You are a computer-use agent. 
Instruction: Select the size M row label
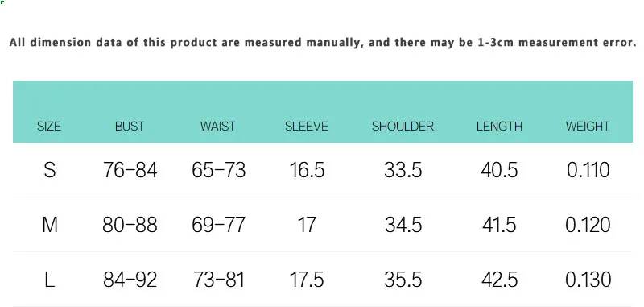[x=50, y=225]
